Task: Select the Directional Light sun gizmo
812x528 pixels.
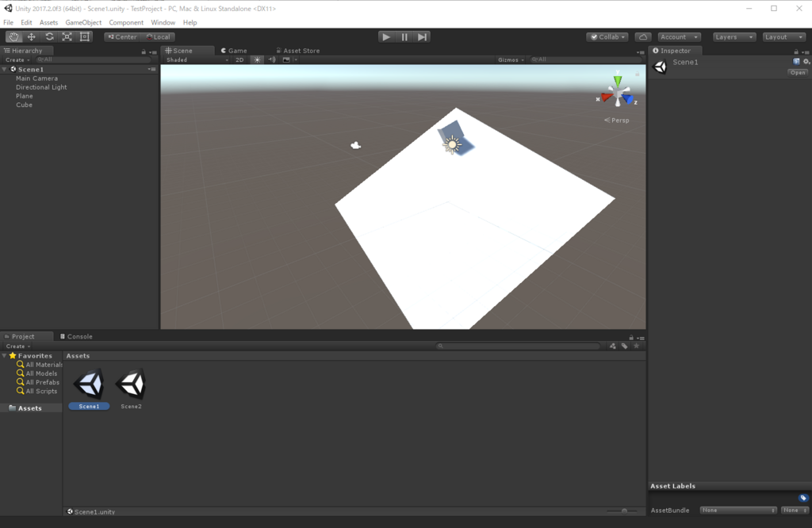Action: (x=452, y=144)
